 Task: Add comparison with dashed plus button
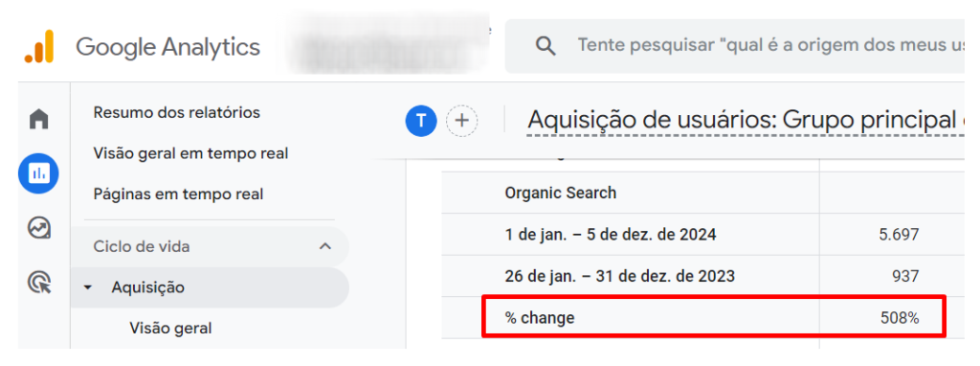click(x=462, y=120)
